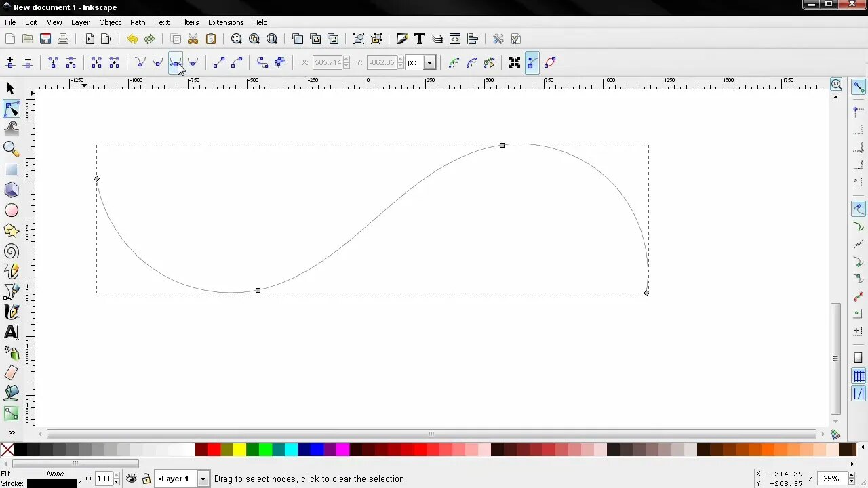Open the Edit menu

[x=31, y=22]
